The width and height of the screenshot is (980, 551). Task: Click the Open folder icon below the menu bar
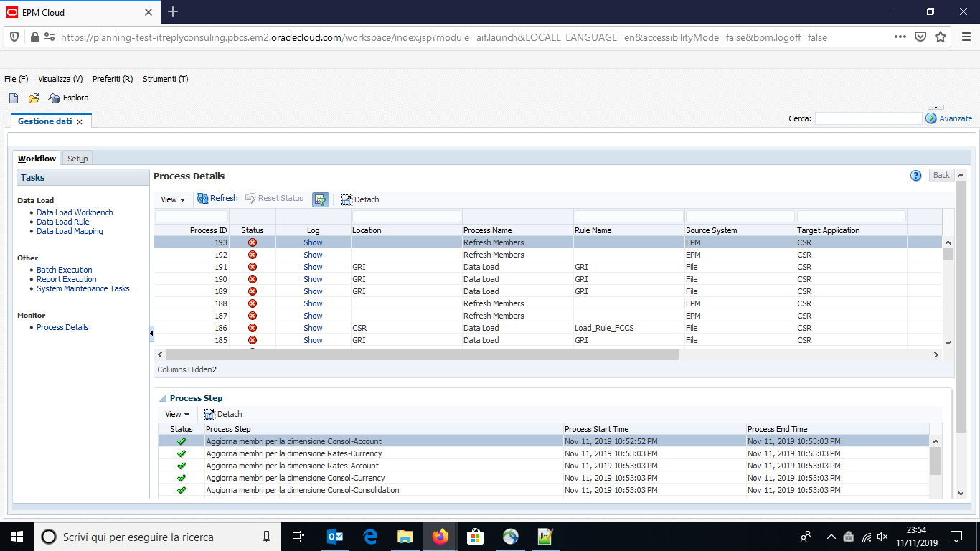(x=33, y=98)
